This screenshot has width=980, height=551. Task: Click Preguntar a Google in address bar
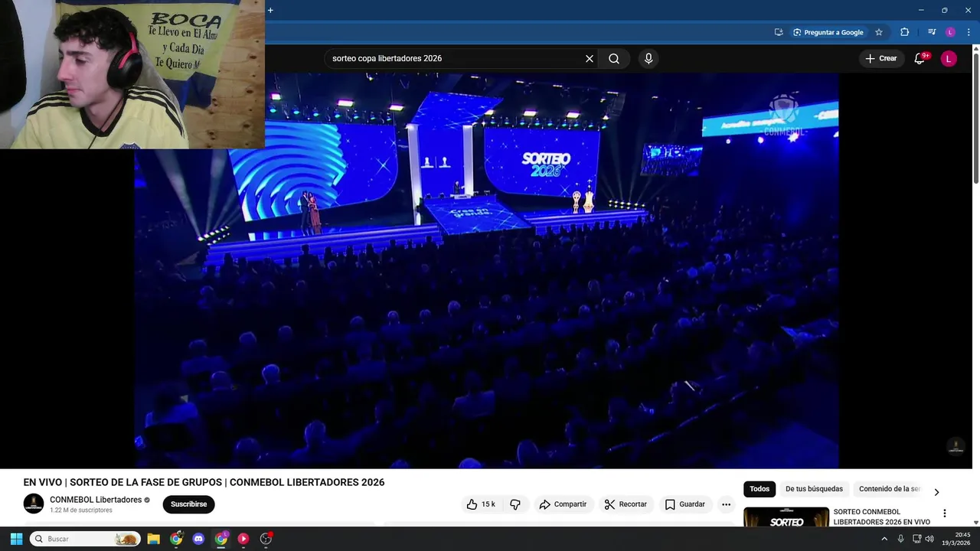(x=828, y=32)
